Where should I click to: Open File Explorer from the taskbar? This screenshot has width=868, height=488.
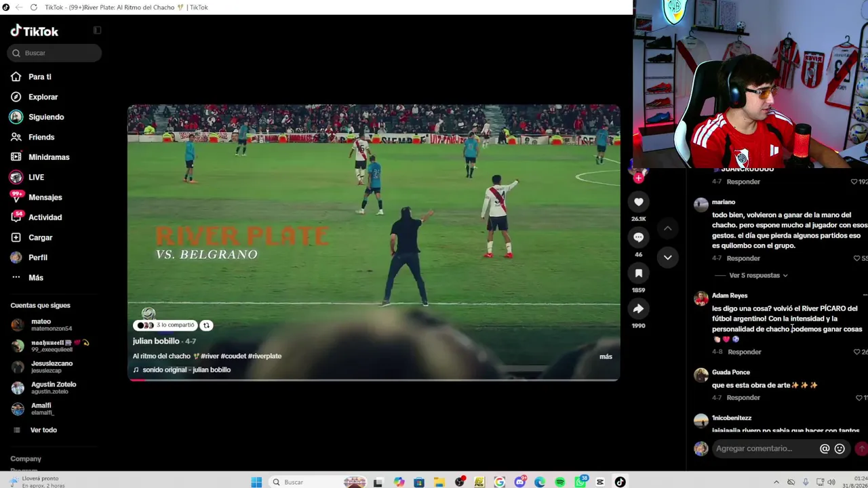click(439, 482)
